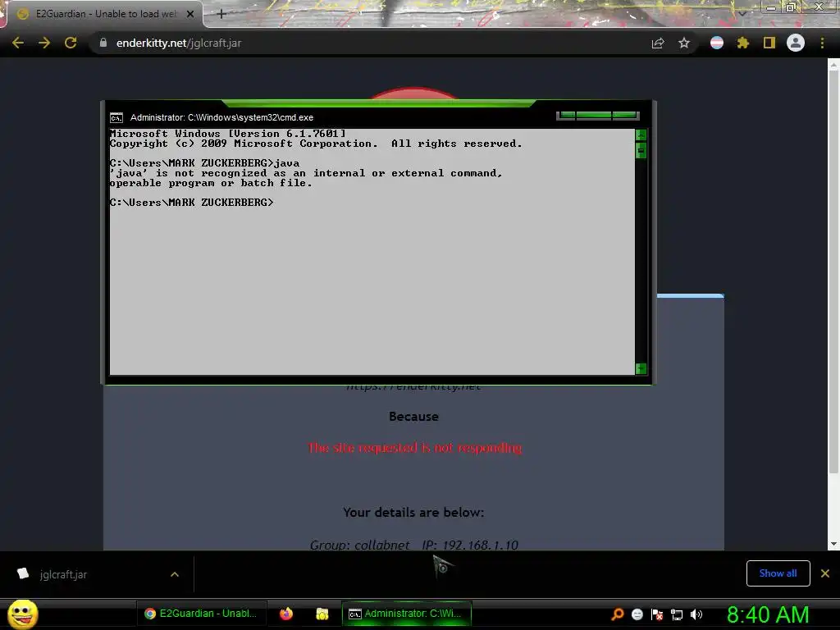The width and height of the screenshot is (840, 630).
Task: Click the round white tray icon
Action: [637, 614]
